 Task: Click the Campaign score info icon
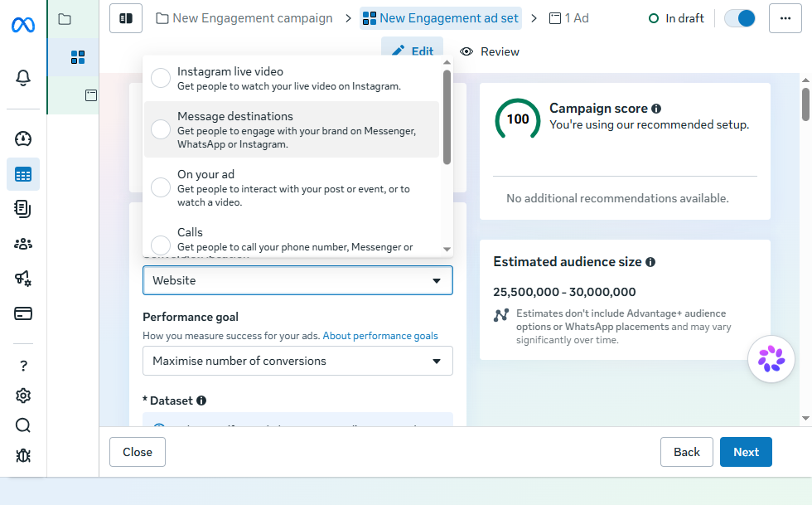point(656,109)
